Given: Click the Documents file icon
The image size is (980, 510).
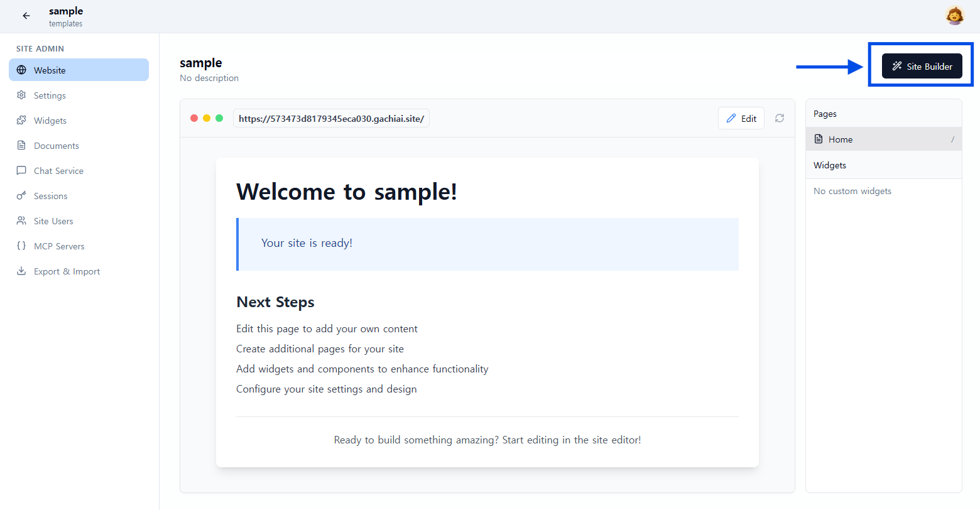Looking at the screenshot, I should tap(21, 146).
